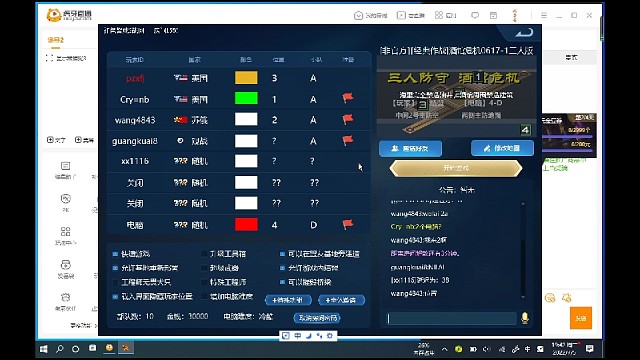Switch to the 场景2 tab in Huya
The image size is (640, 360).
[56, 40]
